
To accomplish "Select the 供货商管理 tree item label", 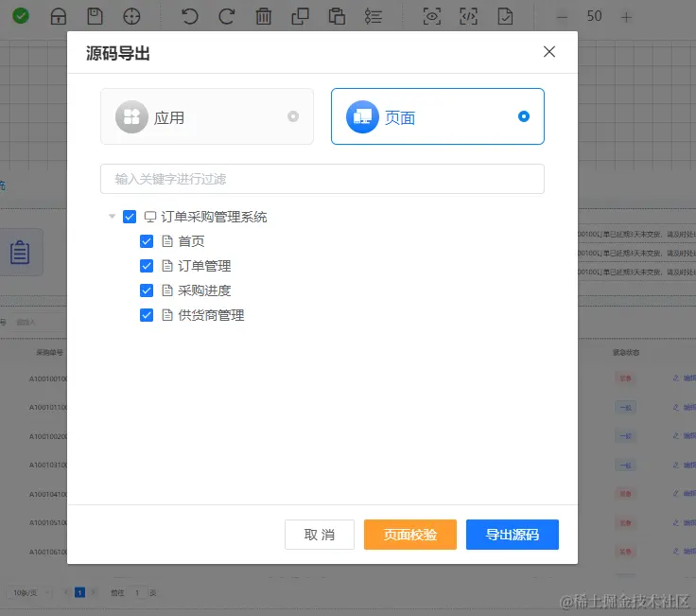I will [x=211, y=315].
